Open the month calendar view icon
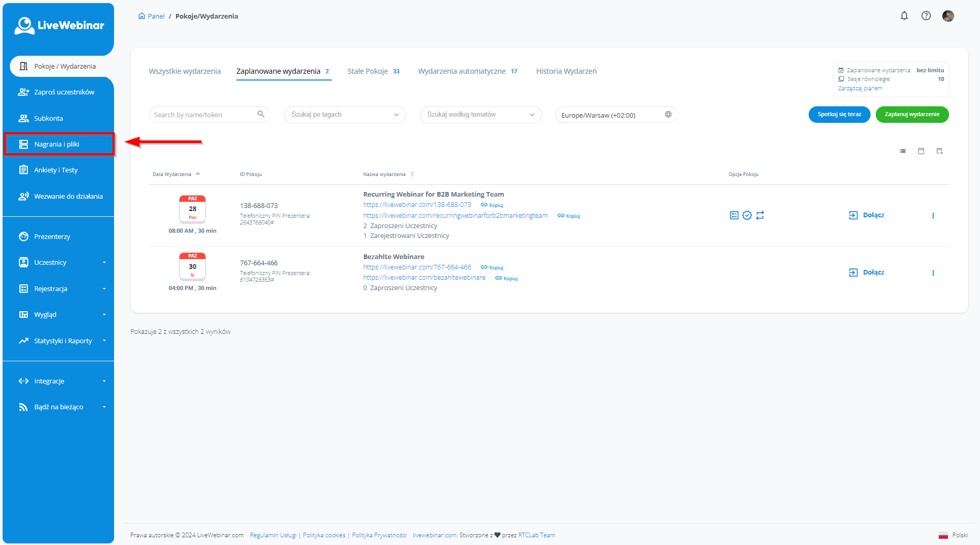980x545 pixels. [x=921, y=151]
